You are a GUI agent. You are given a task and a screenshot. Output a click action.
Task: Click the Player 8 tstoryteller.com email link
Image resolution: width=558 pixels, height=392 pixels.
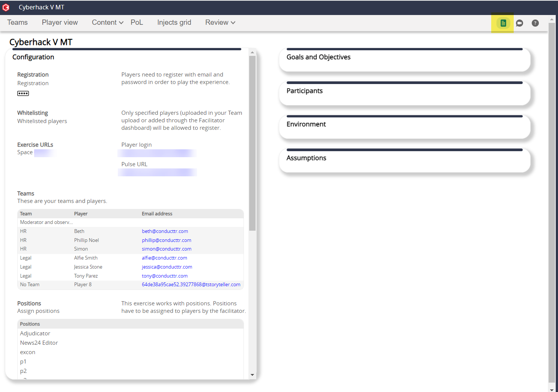(191, 285)
